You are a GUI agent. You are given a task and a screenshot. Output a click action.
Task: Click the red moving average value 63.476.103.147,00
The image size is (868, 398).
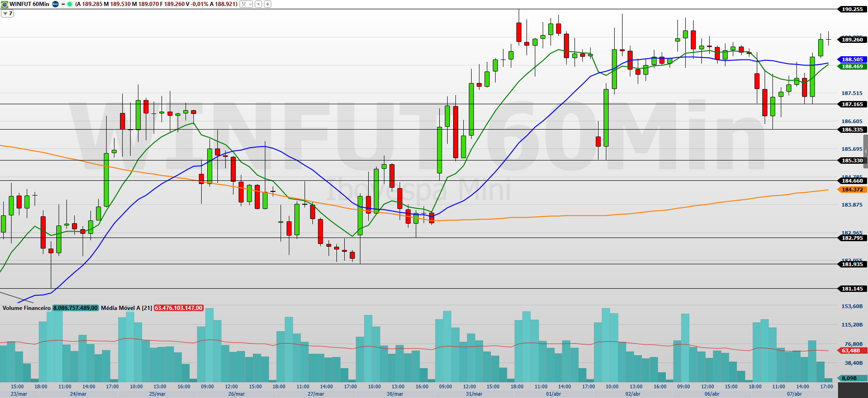179,308
